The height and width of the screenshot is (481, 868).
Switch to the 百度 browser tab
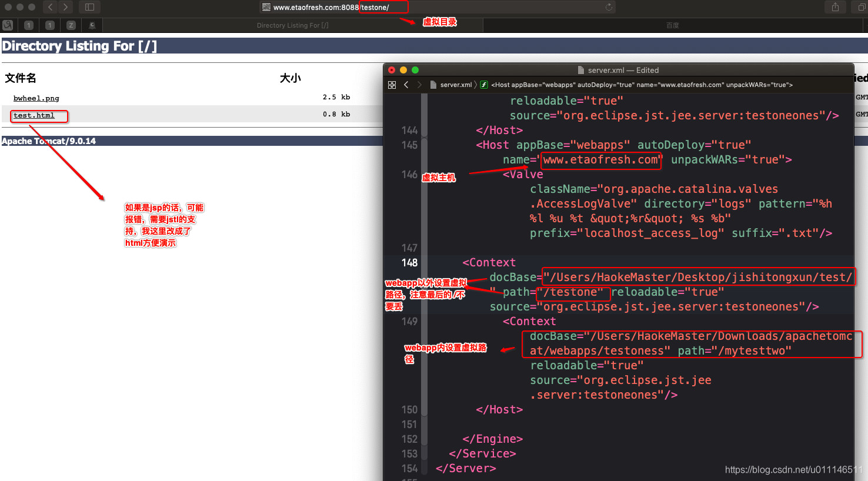(x=672, y=25)
